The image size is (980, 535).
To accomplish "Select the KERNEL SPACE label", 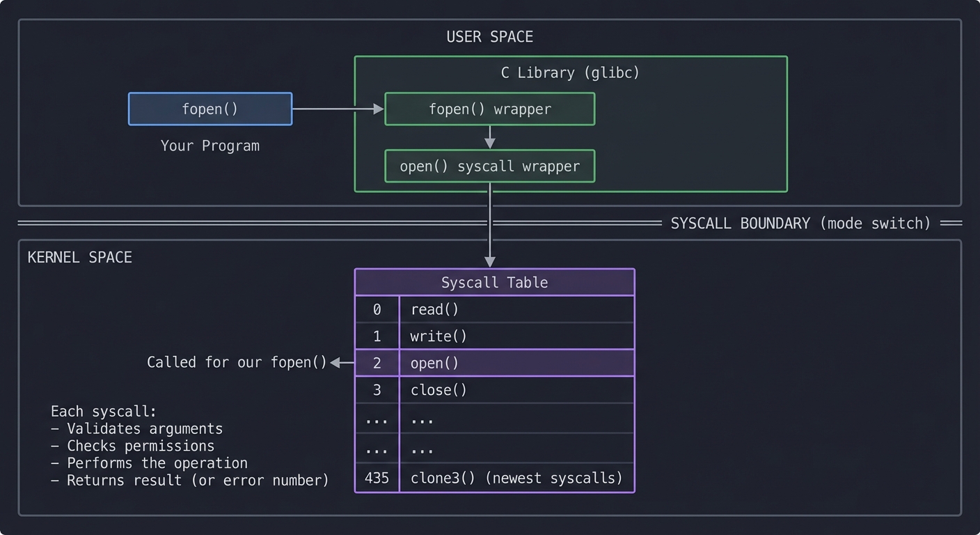I will point(79,257).
